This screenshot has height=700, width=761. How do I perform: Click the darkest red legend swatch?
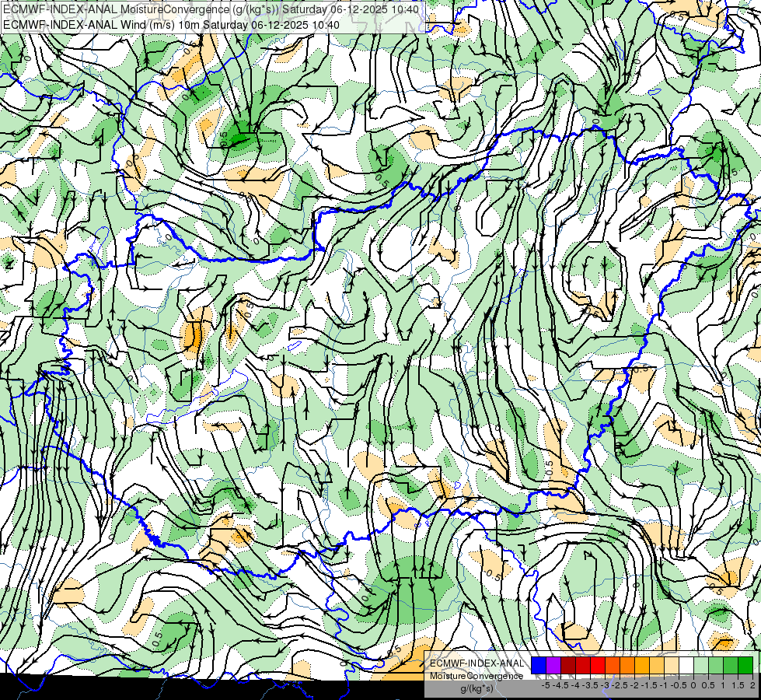pyautogui.click(x=568, y=666)
